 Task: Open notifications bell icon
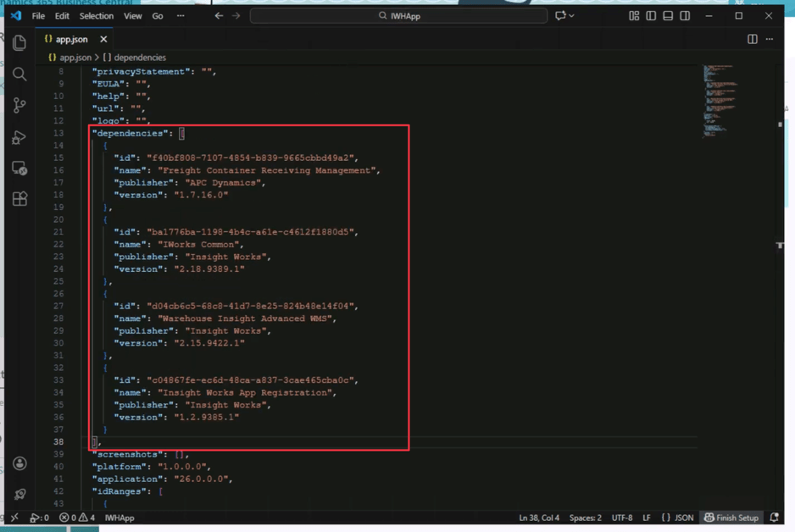[x=774, y=518]
